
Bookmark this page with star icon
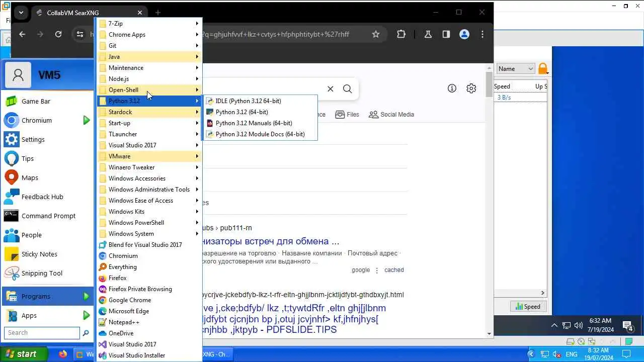tap(375, 34)
